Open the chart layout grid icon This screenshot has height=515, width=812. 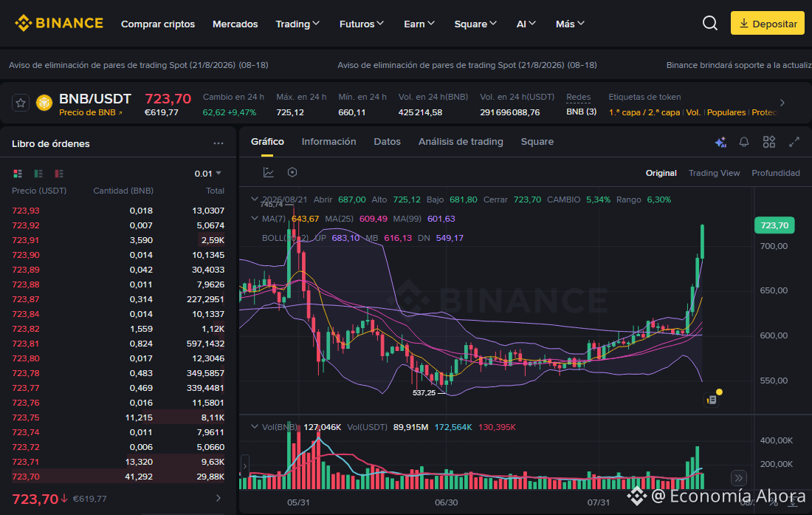coord(769,142)
